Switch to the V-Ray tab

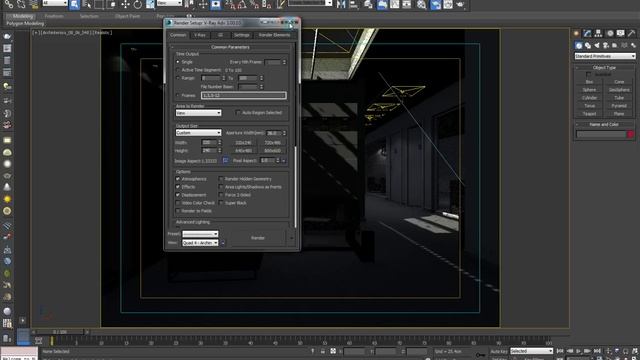(x=200, y=35)
